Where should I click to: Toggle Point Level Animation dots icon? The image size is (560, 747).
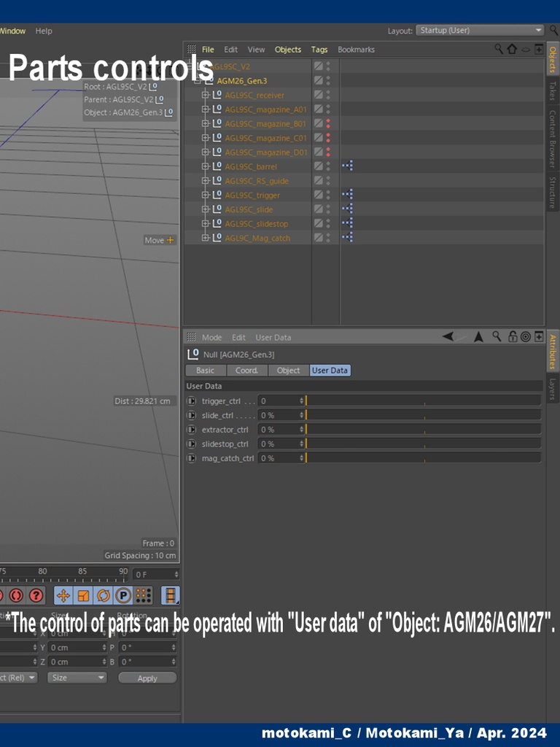coord(144,595)
